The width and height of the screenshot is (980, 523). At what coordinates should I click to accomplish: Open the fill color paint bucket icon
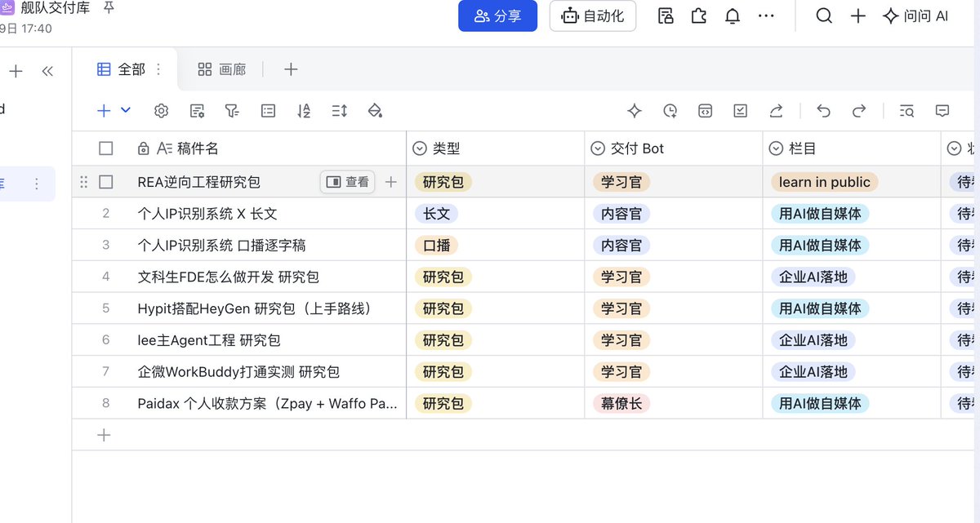[x=375, y=111]
